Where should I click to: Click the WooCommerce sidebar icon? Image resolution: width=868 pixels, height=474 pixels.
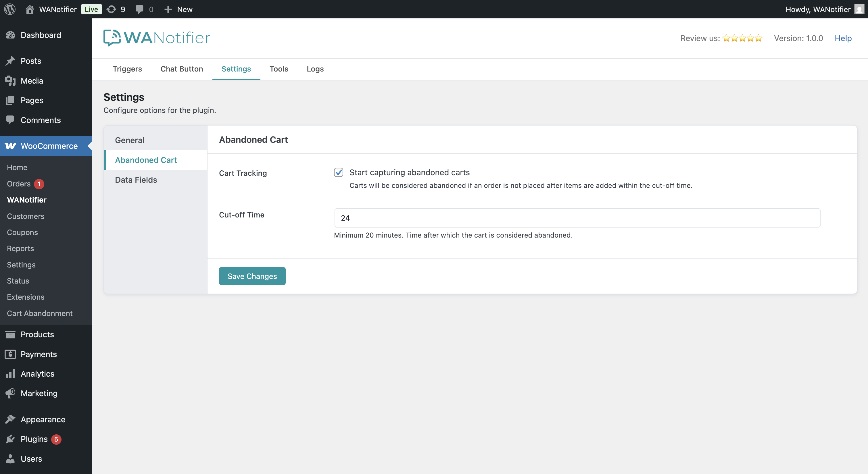click(10, 146)
